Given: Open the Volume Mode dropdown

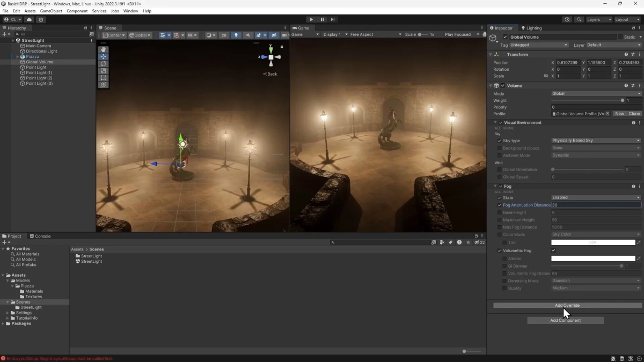Looking at the screenshot, I should coord(596,93).
